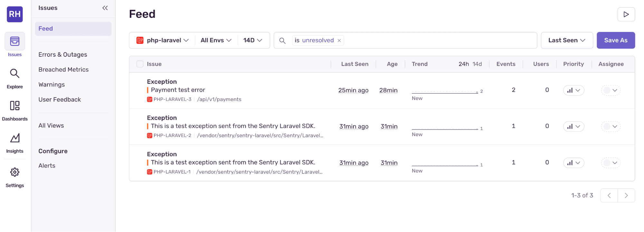Open the Last Seen sort dropdown
Screen dimensions: 644x232
[x=567, y=40]
